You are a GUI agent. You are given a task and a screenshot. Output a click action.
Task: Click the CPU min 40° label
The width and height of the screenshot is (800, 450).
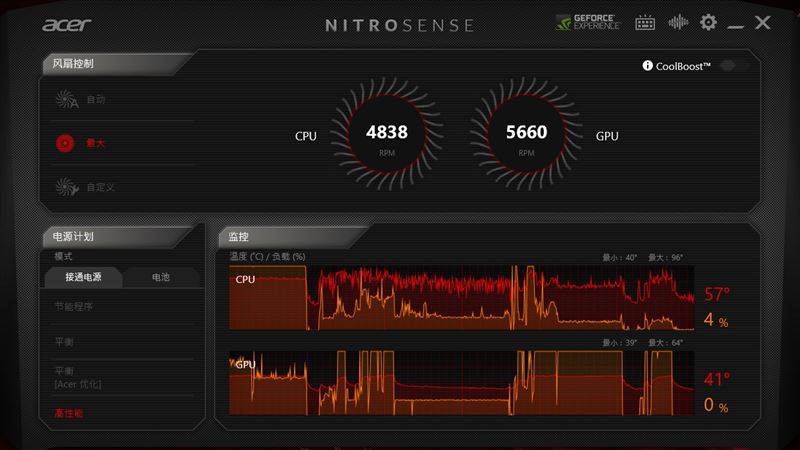point(619,258)
